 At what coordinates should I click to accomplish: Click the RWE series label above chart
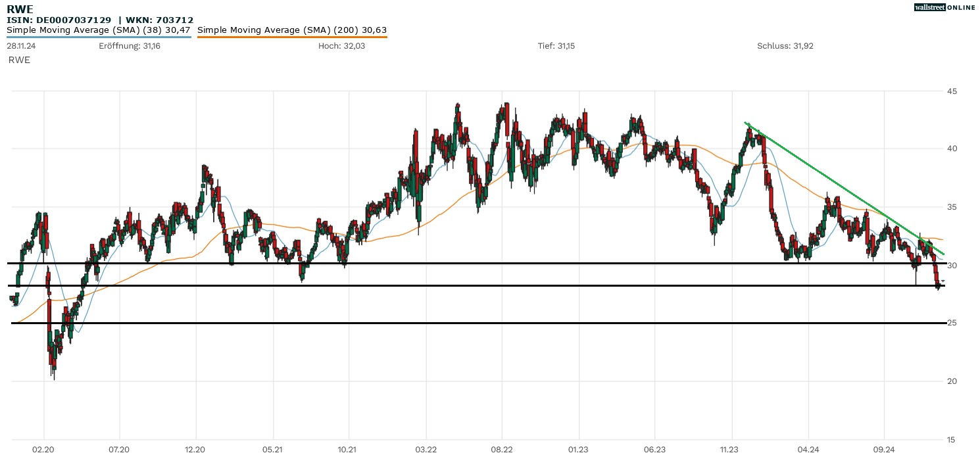[x=19, y=60]
